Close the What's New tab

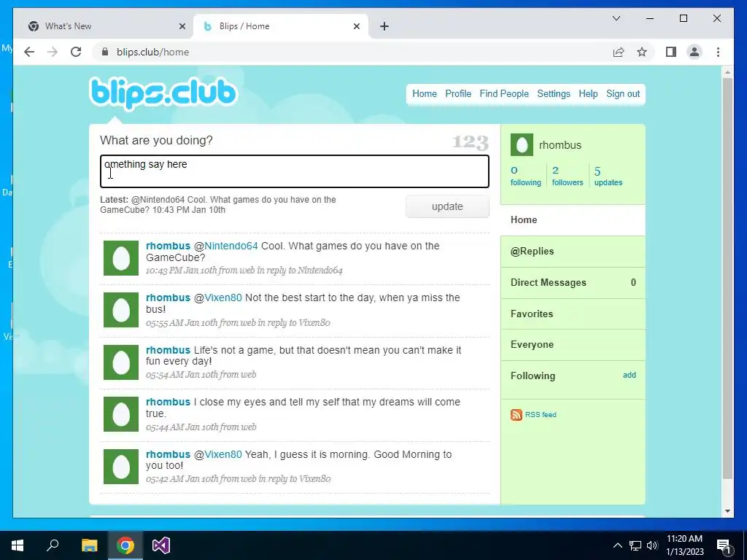pyautogui.click(x=182, y=26)
